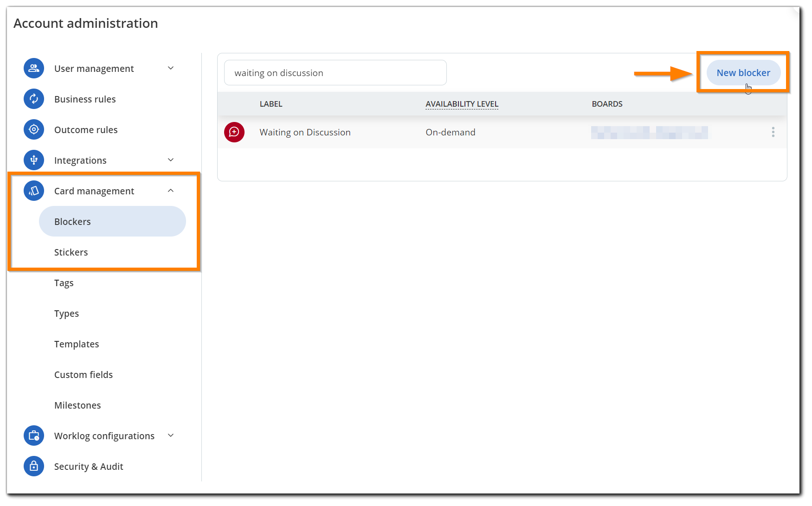
Task: Open Milestones in the sidebar
Action: click(x=77, y=405)
